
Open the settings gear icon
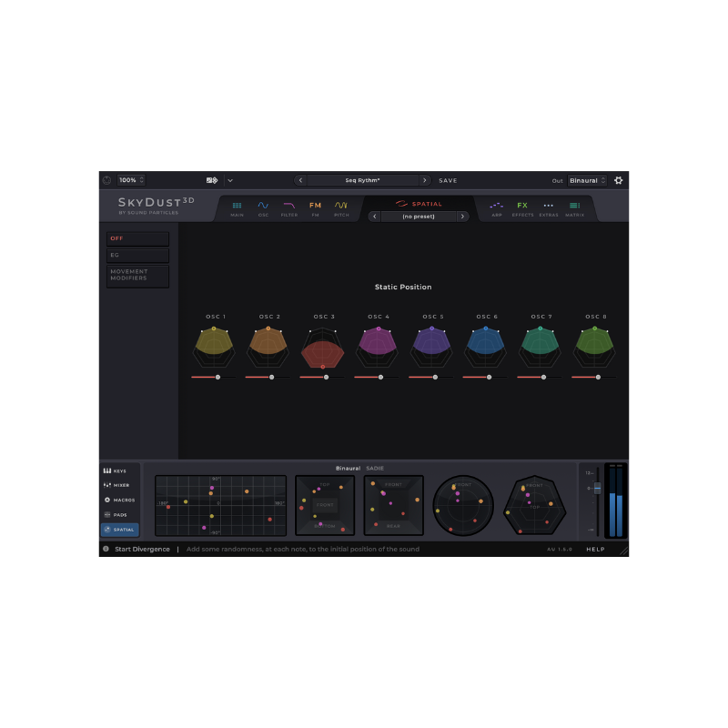click(x=619, y=180)
